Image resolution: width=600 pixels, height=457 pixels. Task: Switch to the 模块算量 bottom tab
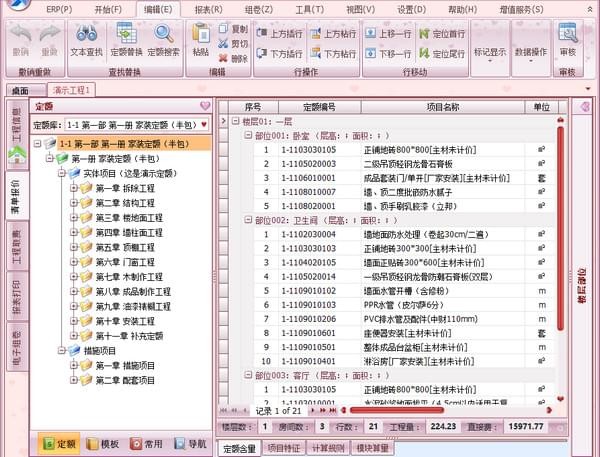[372, 448]
